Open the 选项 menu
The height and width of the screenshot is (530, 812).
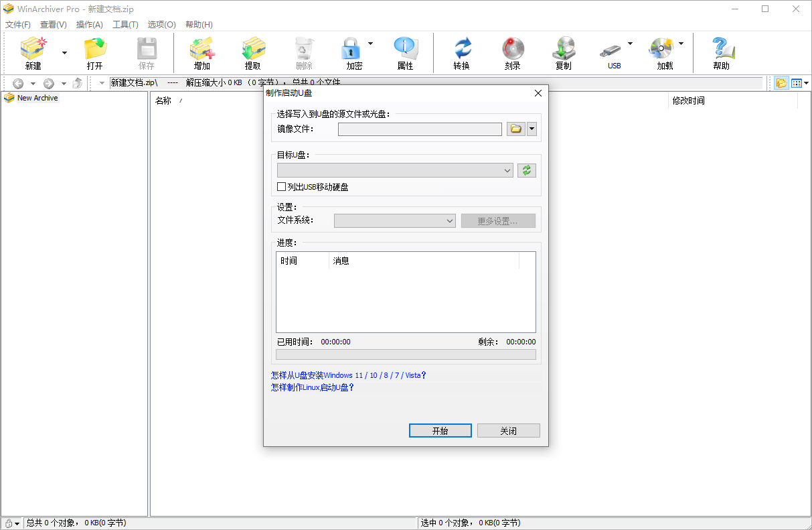161,24
